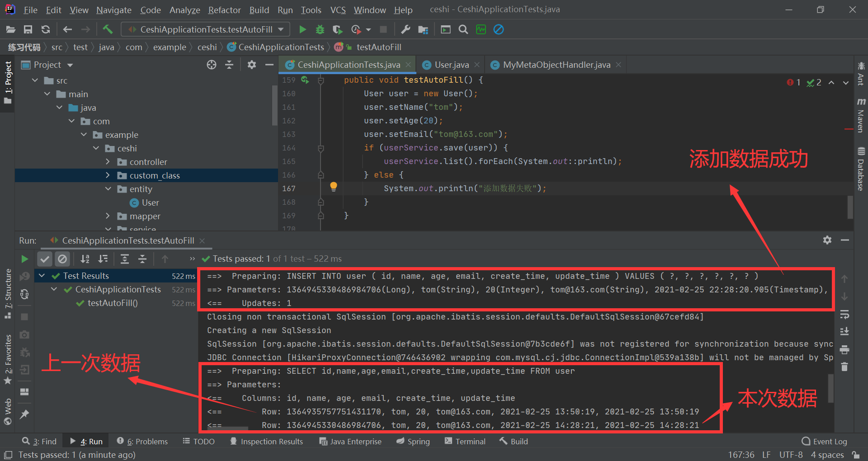Screen dimensions: 868x461
Task: Run with coverage shield icon
Action: pos(337,29)
